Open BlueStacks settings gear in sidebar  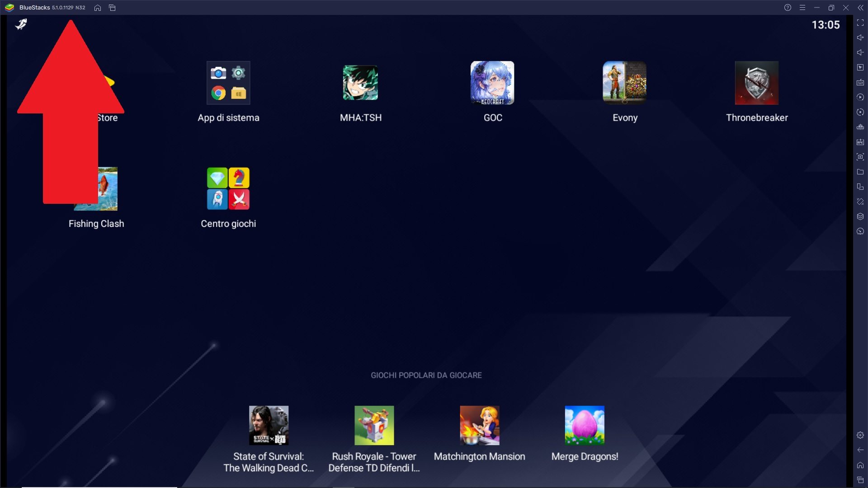pyautogui.click(x=860, y=435)
